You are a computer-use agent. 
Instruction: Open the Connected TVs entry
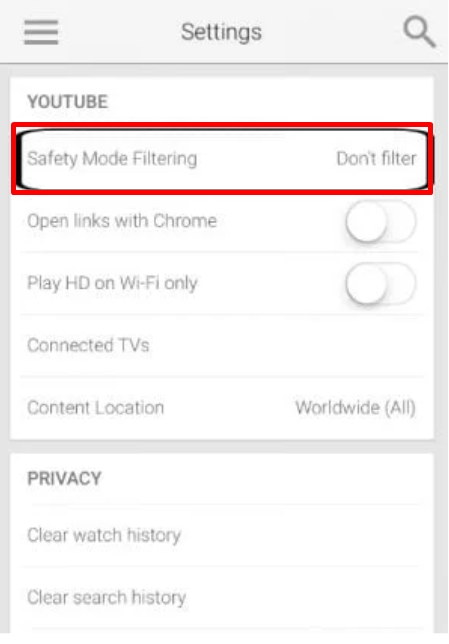222,345
